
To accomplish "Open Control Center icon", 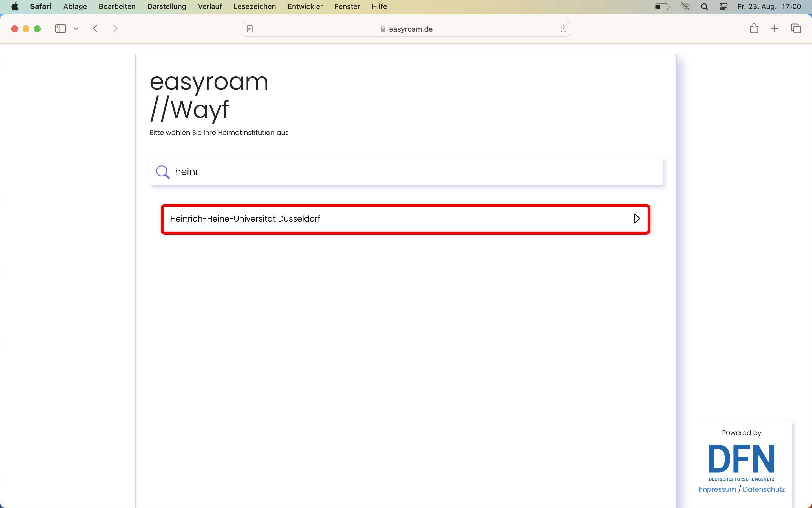I will 723,6.
